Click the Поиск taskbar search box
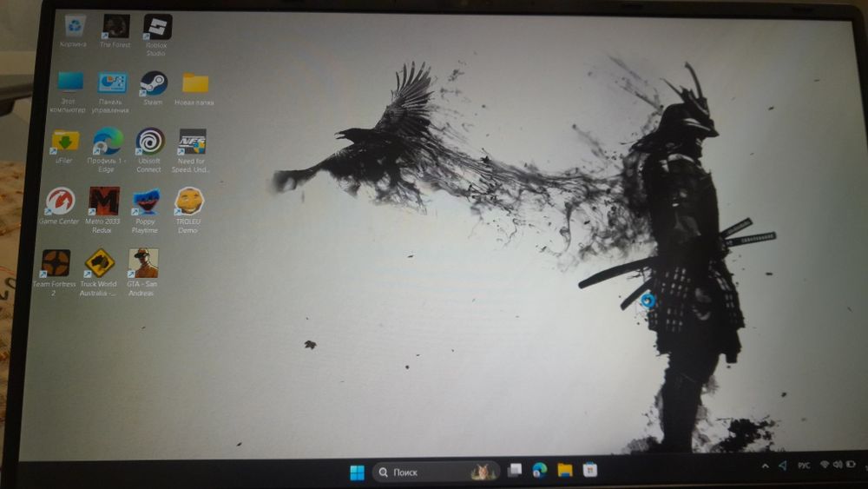This screenshot has width=868, height=489. (437, 472)
